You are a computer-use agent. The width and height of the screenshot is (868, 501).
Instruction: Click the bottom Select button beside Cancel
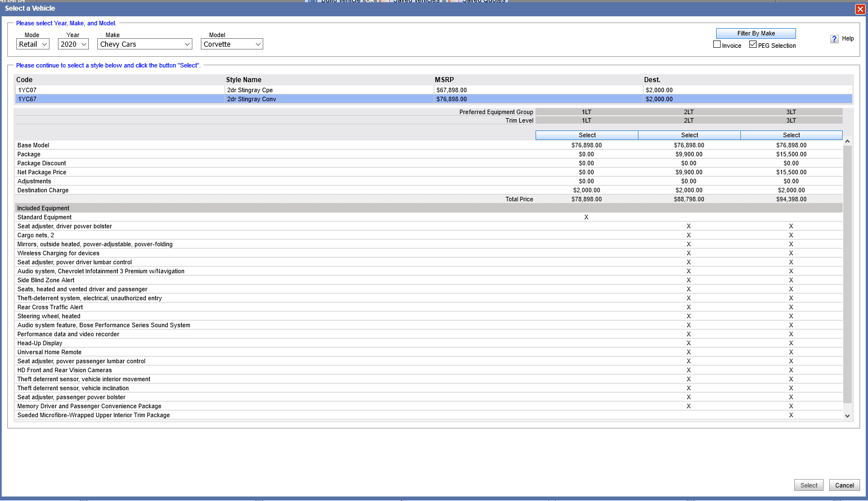[x=809, y=485]
